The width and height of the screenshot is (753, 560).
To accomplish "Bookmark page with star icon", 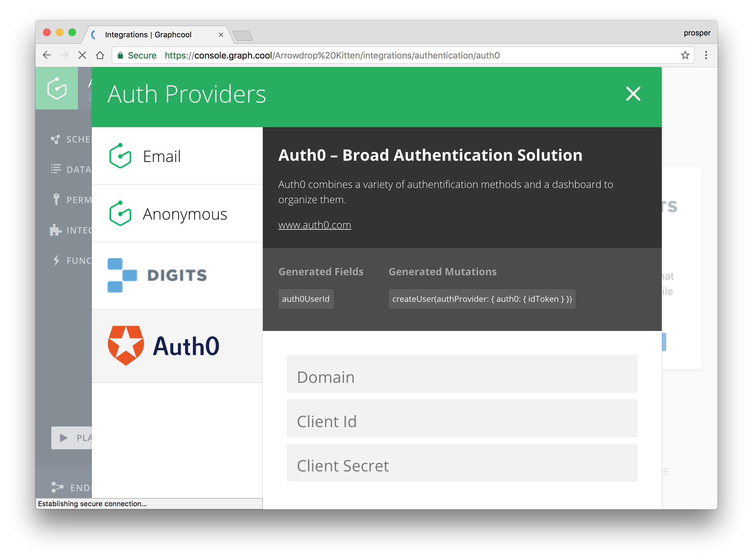I will pyautogui.click(x=685, y=55).
